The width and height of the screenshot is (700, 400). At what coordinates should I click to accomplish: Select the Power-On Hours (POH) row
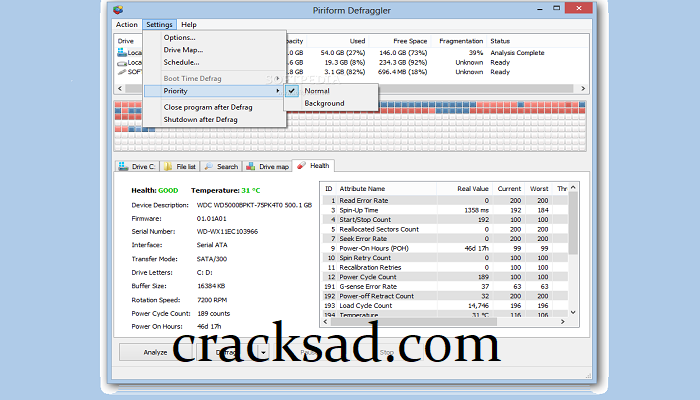coord(445,248)
